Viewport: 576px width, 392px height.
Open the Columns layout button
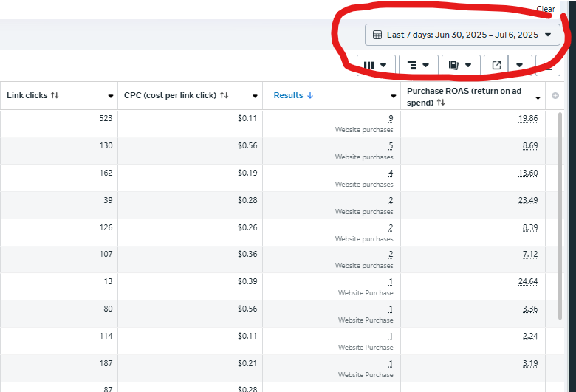tap(376, 65)
